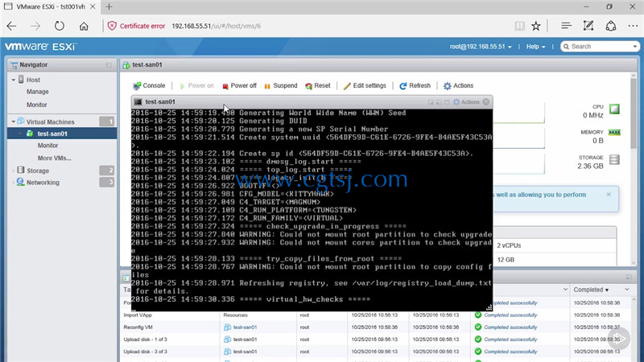Click the ESXi Search field
Image resolution: width=644 pixels, height=362 pixels.
(599, 47)
